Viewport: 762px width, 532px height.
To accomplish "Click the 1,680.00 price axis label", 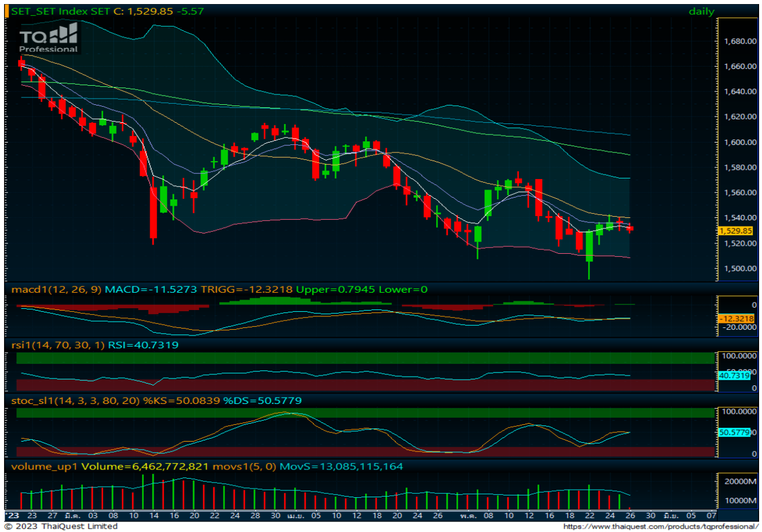I will point(739,41).
